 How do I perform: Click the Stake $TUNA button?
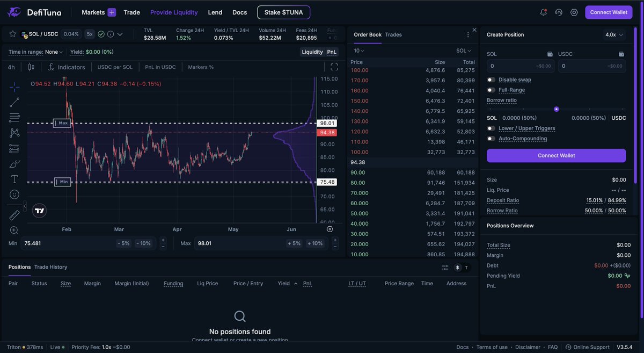283,12
